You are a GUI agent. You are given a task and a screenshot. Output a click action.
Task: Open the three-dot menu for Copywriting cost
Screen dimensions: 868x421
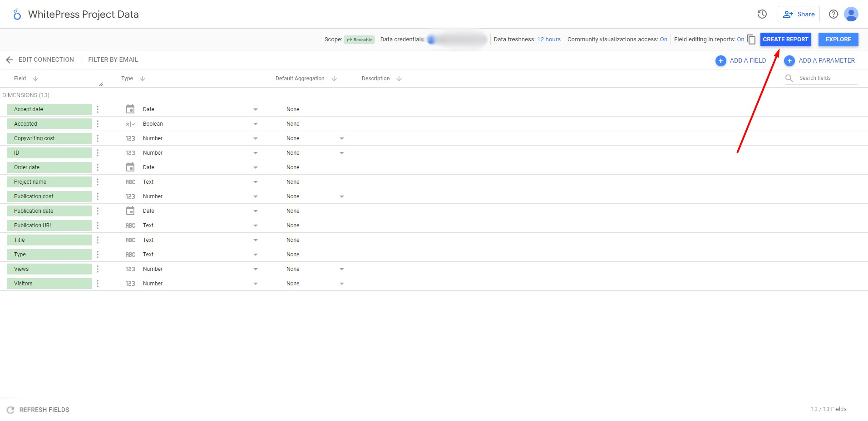[98, 138]
